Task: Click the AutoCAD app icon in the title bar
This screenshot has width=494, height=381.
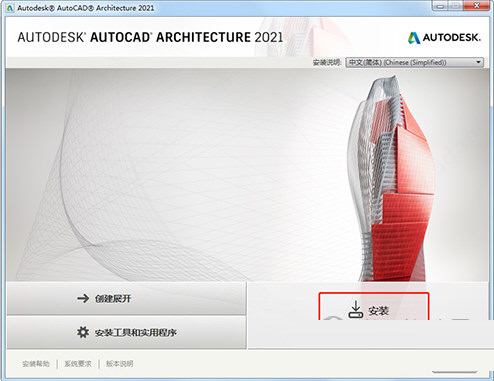Action: (x=10, y=8)
